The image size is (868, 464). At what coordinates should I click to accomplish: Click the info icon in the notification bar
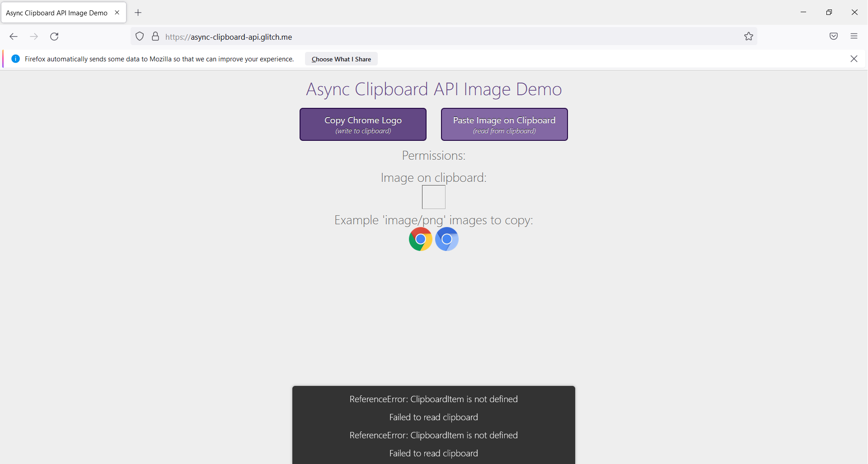15,59
